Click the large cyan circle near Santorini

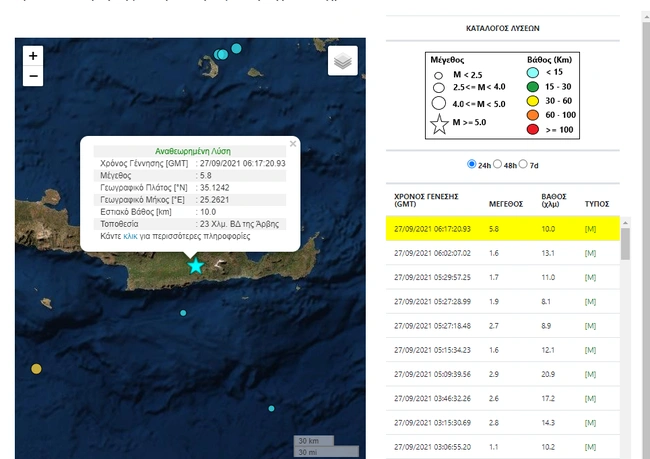click(237, 48)
